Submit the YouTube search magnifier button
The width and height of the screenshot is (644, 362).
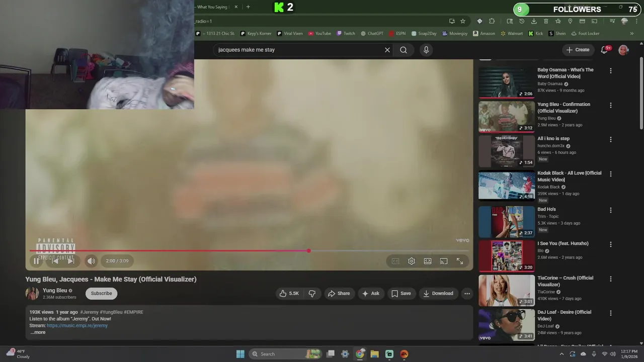point(404,50)
